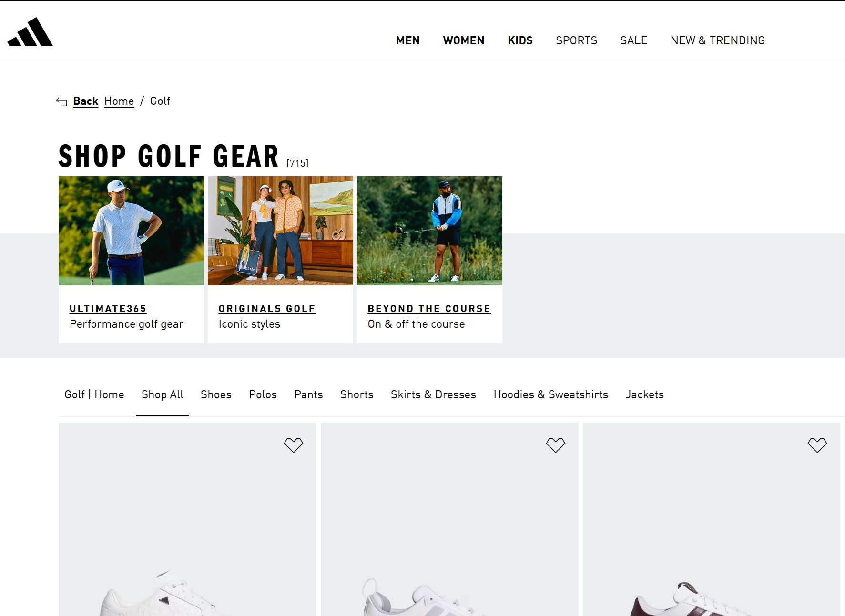Add middle white golf shoe to wishlist
Viewport: 845px width, 616px height.
(x=556, y=445)
